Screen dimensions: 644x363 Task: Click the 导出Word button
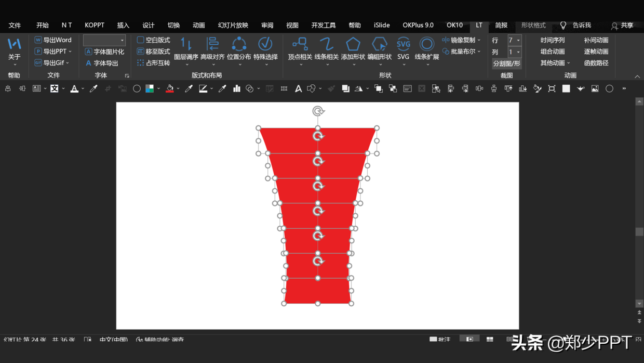coord(53,40)
